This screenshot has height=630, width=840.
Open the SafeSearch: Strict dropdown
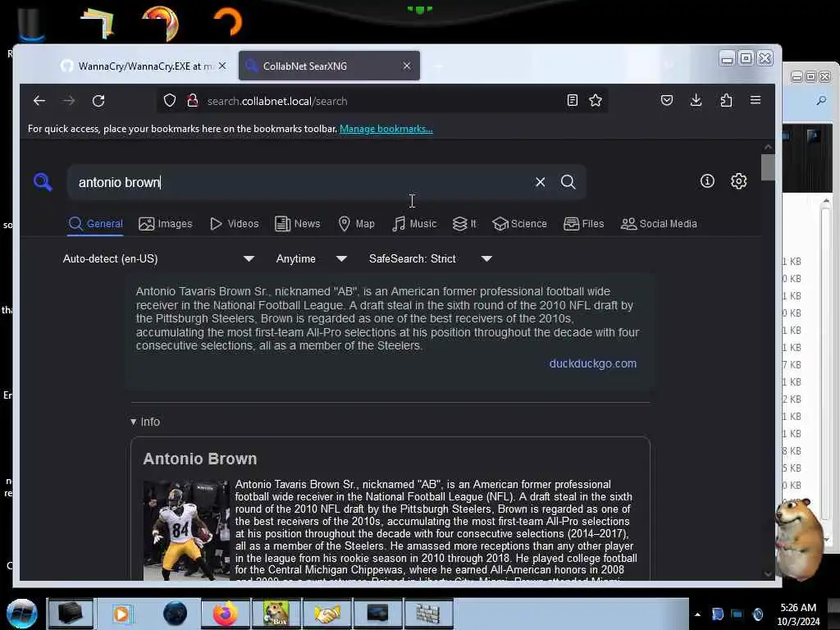[x=430, y=258]
